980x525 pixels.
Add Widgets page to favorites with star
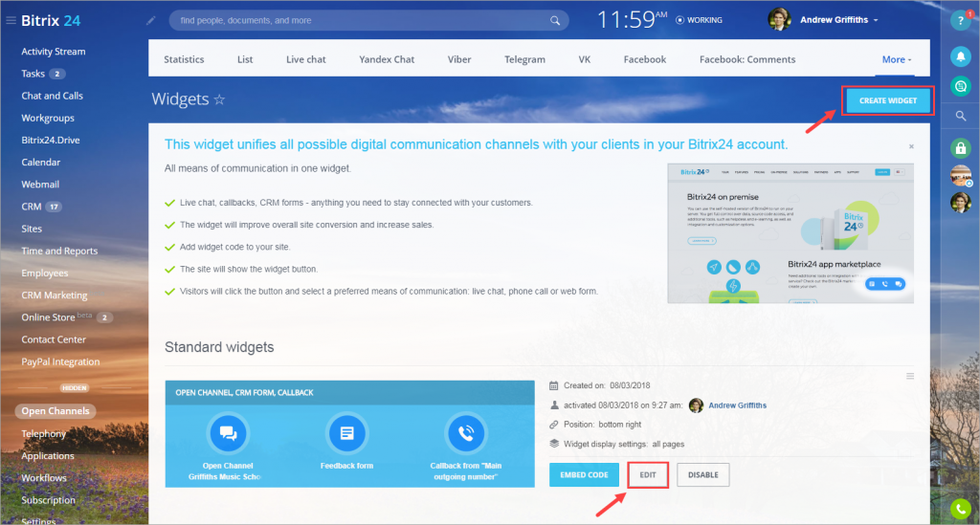[x=219, y=99]
